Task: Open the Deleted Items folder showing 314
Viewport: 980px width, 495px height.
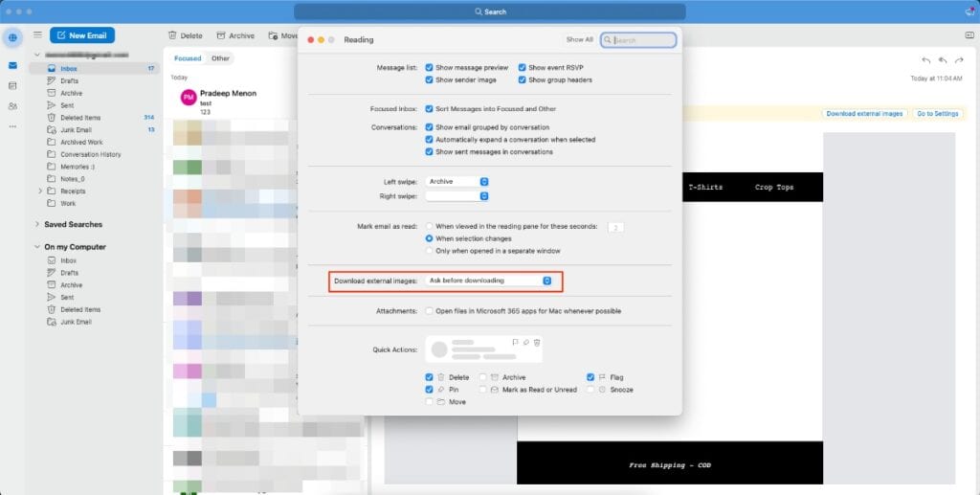Action: (95, 118)
